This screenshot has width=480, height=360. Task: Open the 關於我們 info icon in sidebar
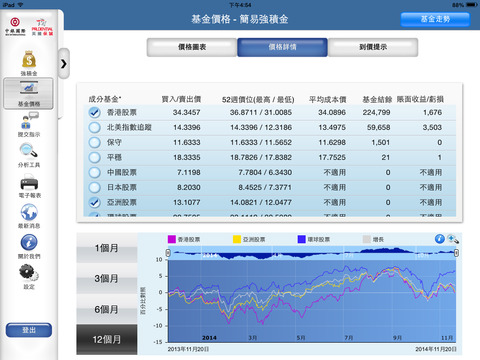click(29, 242)
